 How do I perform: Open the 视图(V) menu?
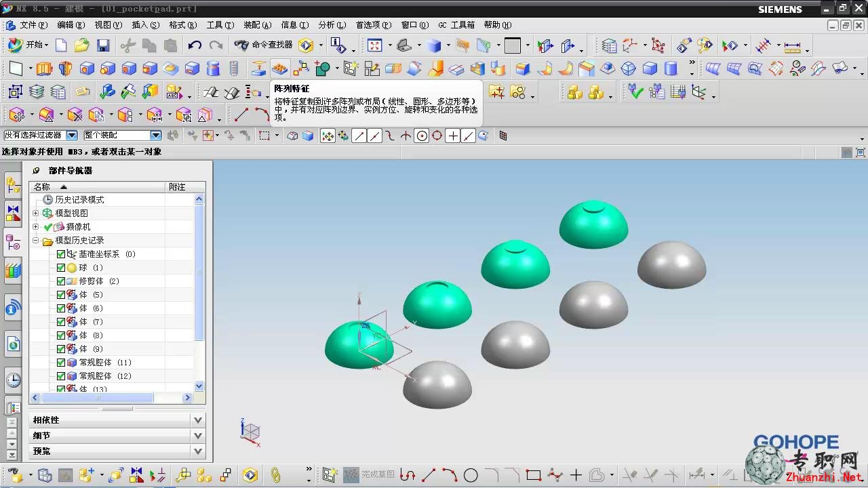(108, 25)
